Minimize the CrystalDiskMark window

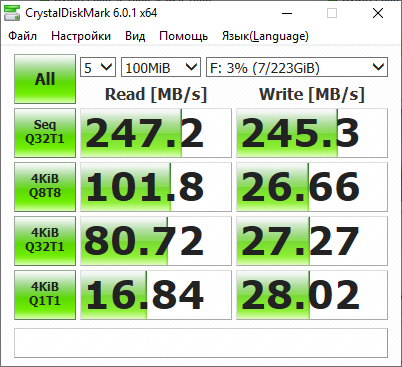pyautogui.click(x=287, y=13)
